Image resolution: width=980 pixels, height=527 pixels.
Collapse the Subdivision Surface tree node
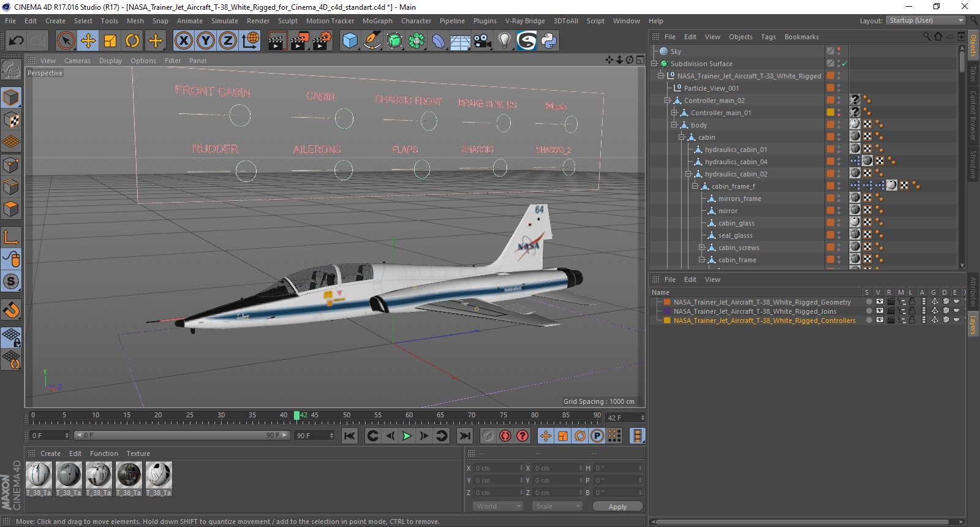click(654, 64)
